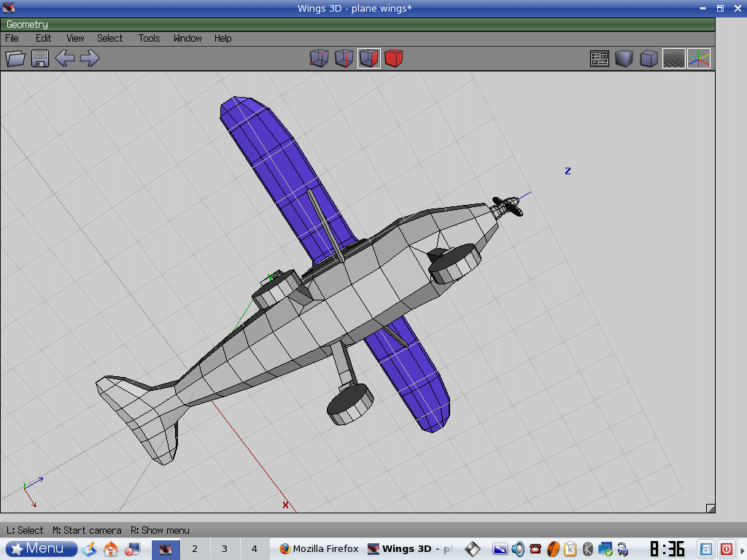This screenshot has height=560, width=747.
Task: Toggle ground grid display icon
Action: (x=673, y=58)
